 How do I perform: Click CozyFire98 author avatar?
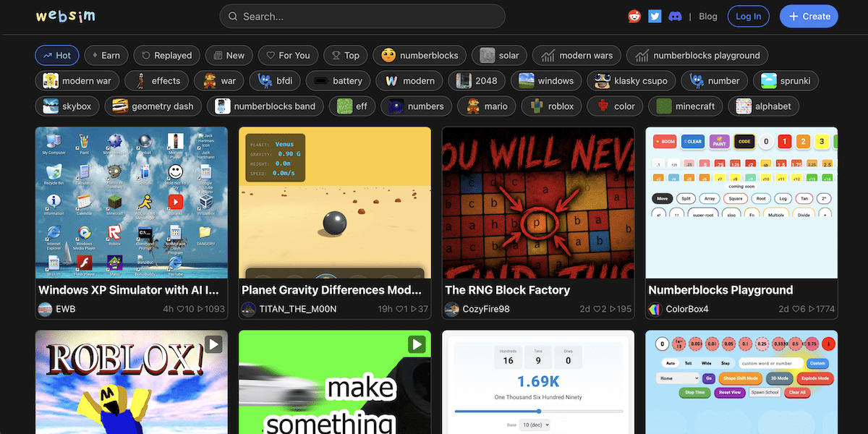click(452, 309)
